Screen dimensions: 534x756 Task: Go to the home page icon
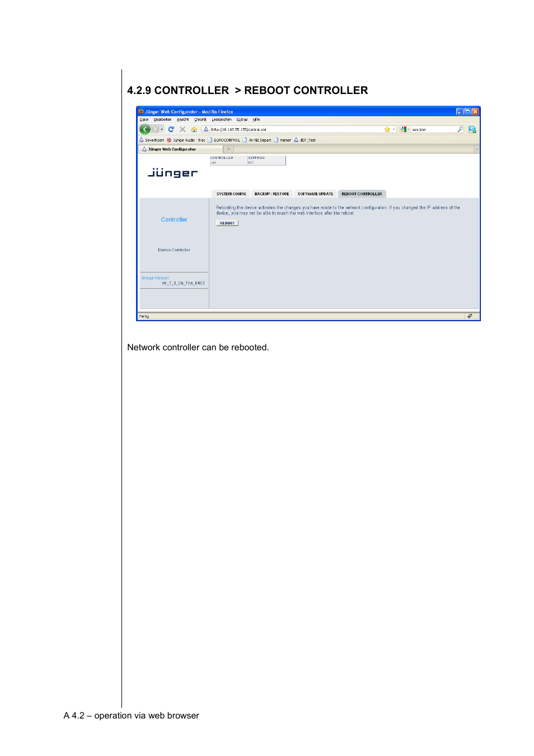194,129
